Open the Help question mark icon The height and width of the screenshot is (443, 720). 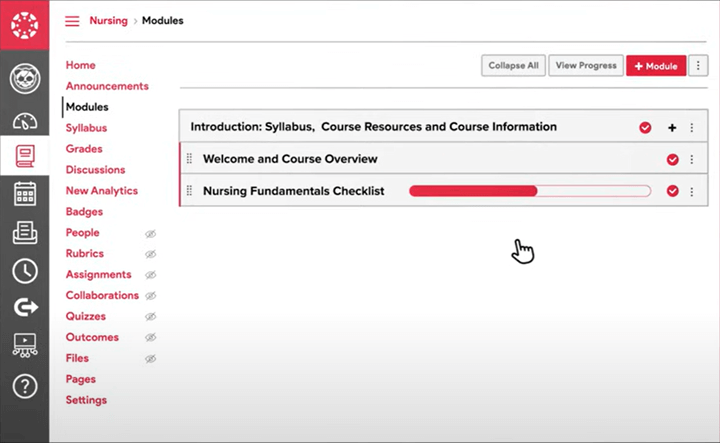[25, 386]
